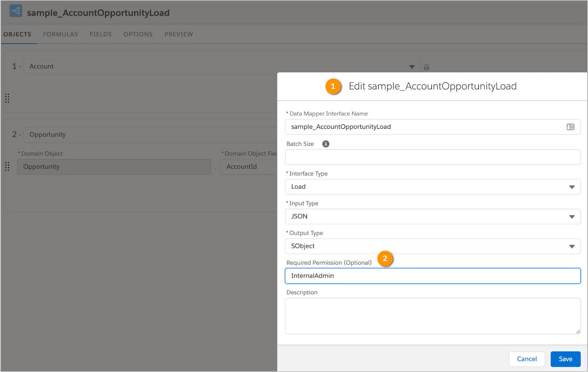Click the Batch Size info icon
This screenshot has height=372, width=588.
(326, 144)
